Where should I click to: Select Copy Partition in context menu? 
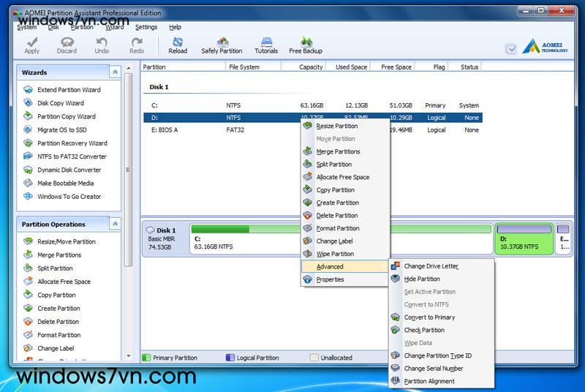point(344,190)
